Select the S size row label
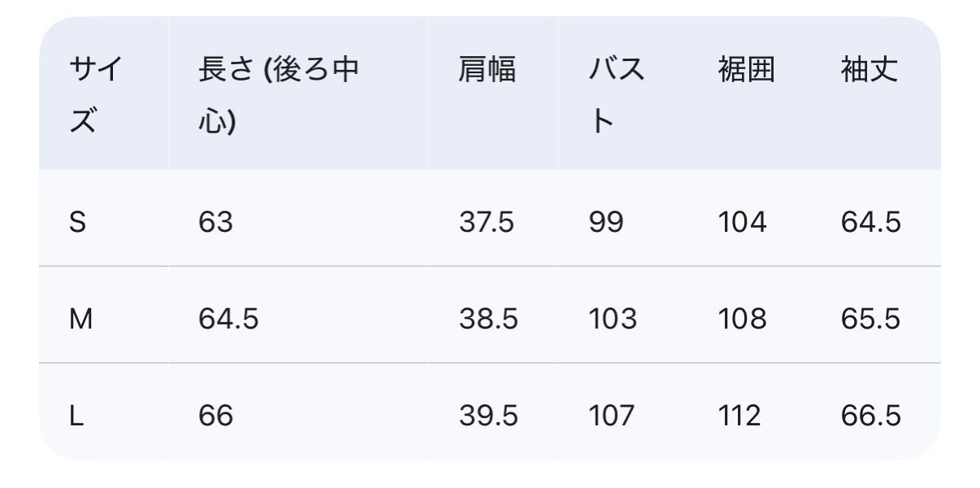 [78, 222]
